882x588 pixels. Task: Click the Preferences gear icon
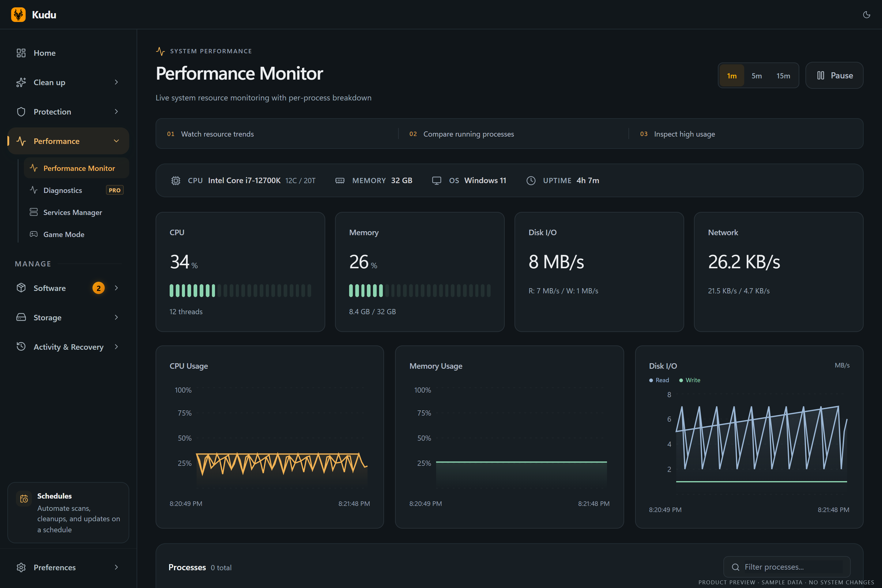tap(21, 567)
